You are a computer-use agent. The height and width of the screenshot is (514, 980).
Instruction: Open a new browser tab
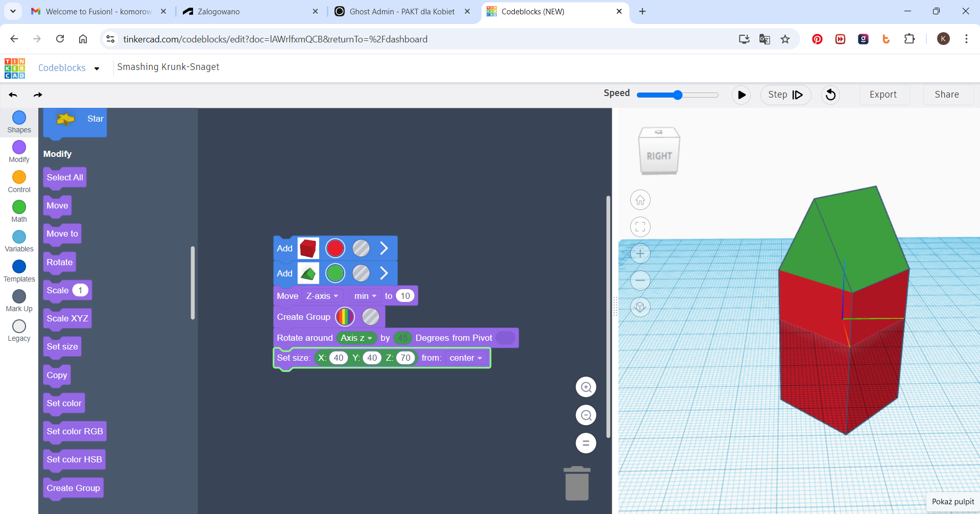[642, 11]
